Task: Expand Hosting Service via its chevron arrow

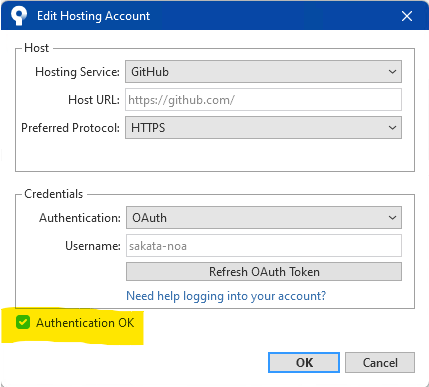Action: 392,72
